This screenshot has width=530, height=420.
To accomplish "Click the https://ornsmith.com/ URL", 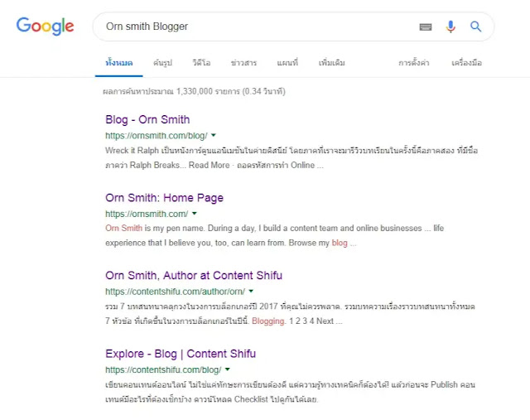I will [147, 214].
